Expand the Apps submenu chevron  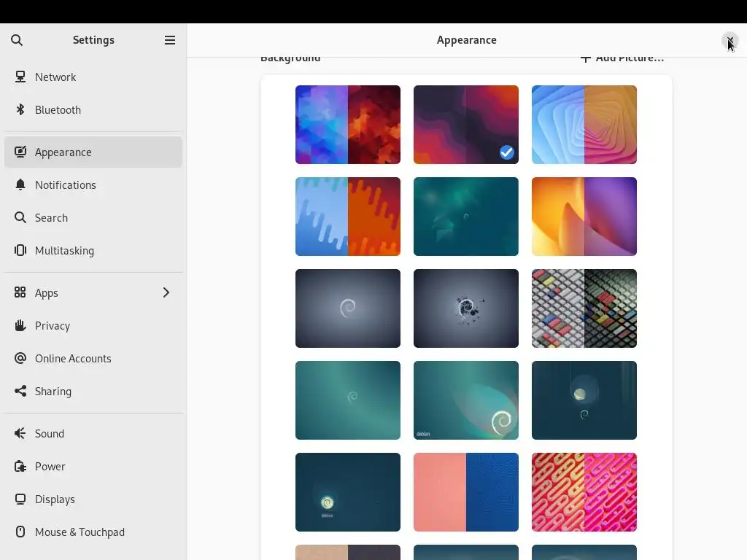coord(166,292)
